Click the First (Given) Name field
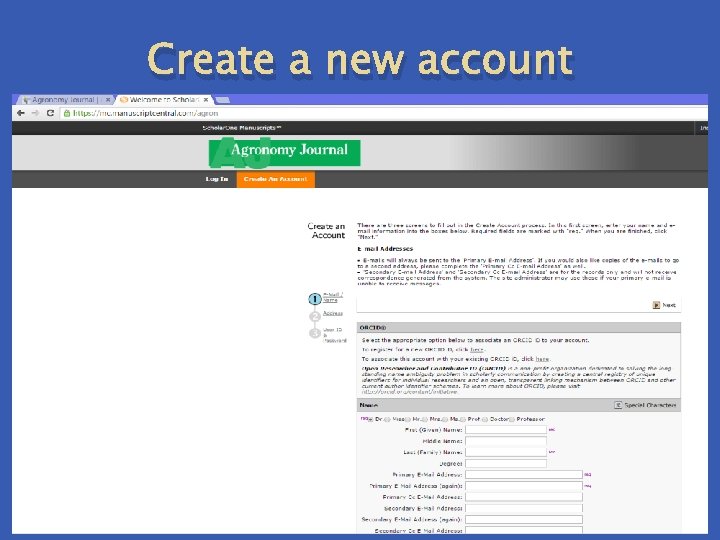720x540 pixels. [x=506, y=430]
